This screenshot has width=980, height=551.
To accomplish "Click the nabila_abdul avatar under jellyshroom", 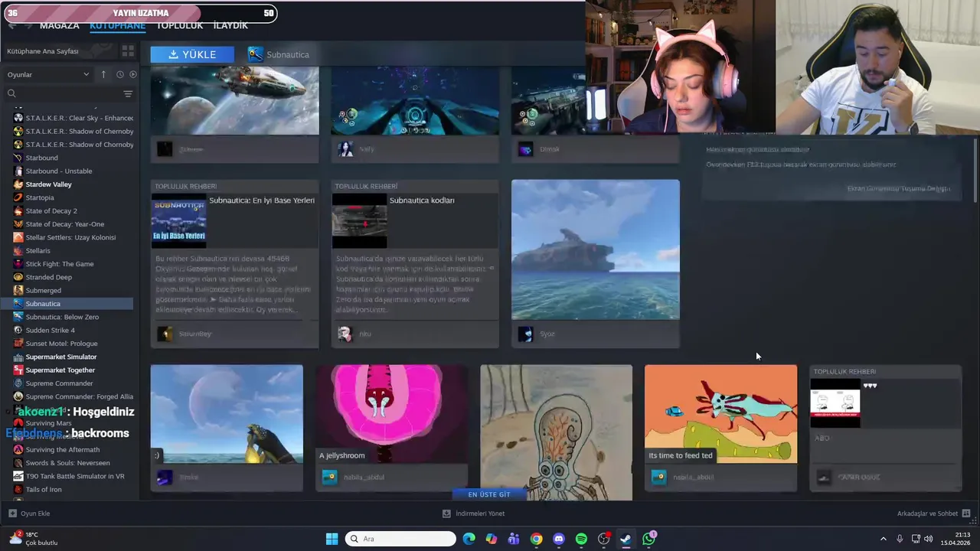I will click(x=329, y=478).
